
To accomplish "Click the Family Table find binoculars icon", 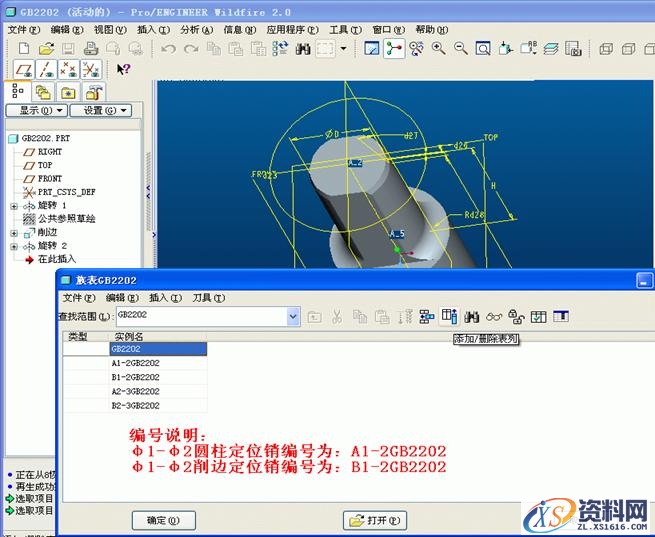I will tap(471, 317).
